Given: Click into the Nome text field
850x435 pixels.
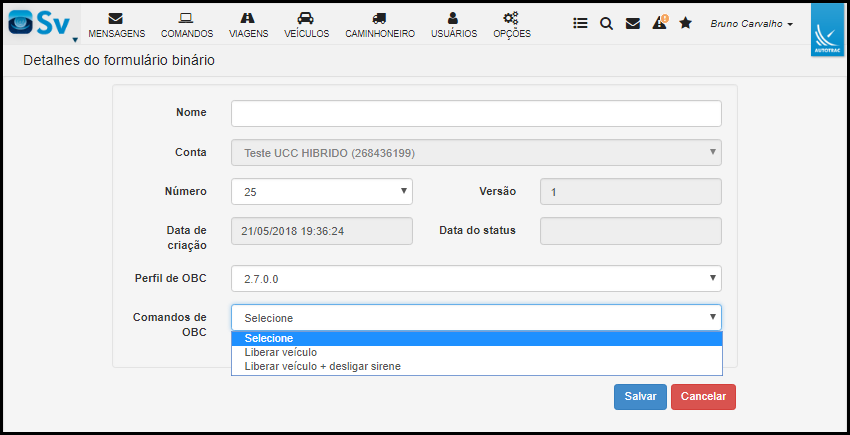Looking at the screenshot, I should click(x=476, y=113).
